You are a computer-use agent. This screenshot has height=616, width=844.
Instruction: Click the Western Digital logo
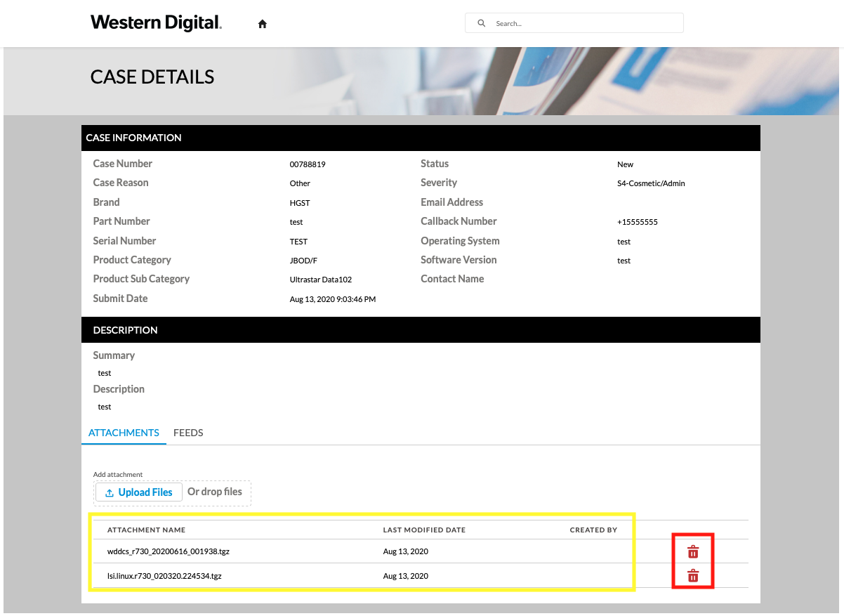156,23
